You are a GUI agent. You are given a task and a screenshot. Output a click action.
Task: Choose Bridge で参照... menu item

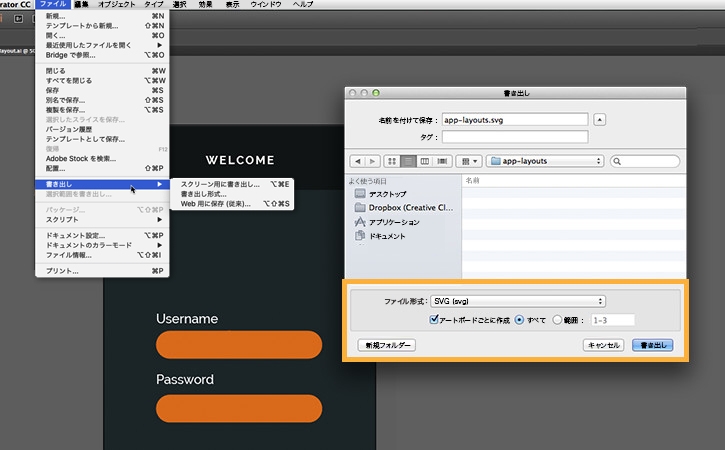click(102, 55)
